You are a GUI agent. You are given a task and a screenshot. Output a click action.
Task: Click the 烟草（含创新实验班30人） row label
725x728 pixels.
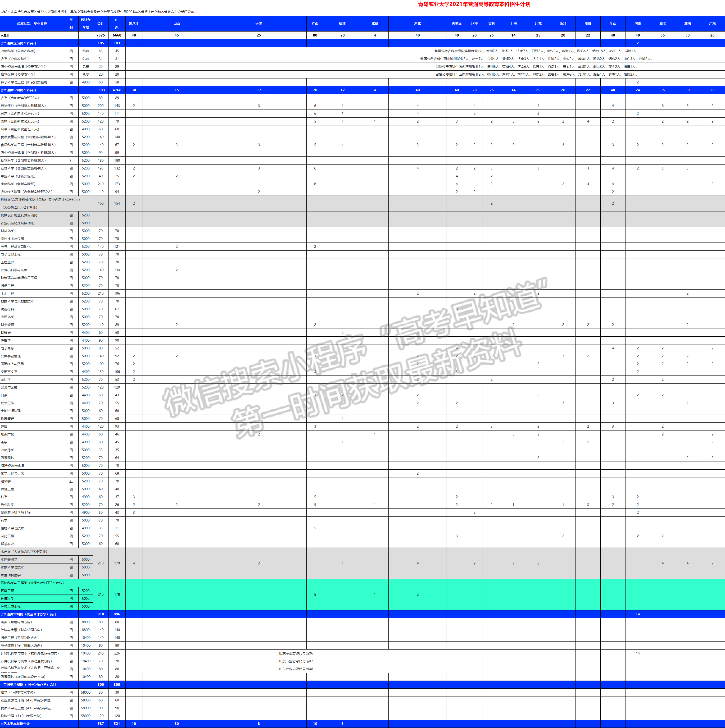pos(20,129)
